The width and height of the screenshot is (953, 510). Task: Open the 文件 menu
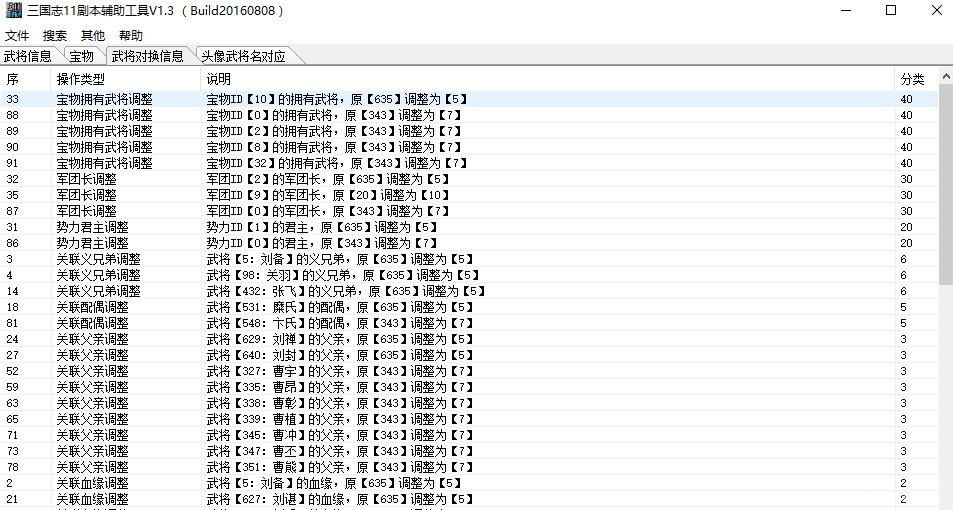(17, 36)
